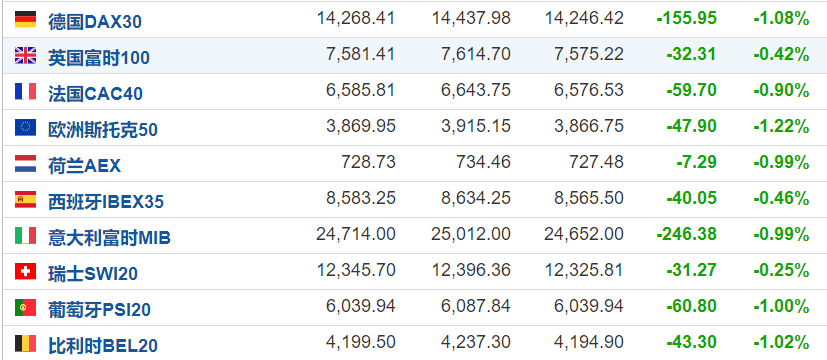Click the German flag icon
Image resolution: width=827 pixels, height=360 pixels.
[25, 20]
